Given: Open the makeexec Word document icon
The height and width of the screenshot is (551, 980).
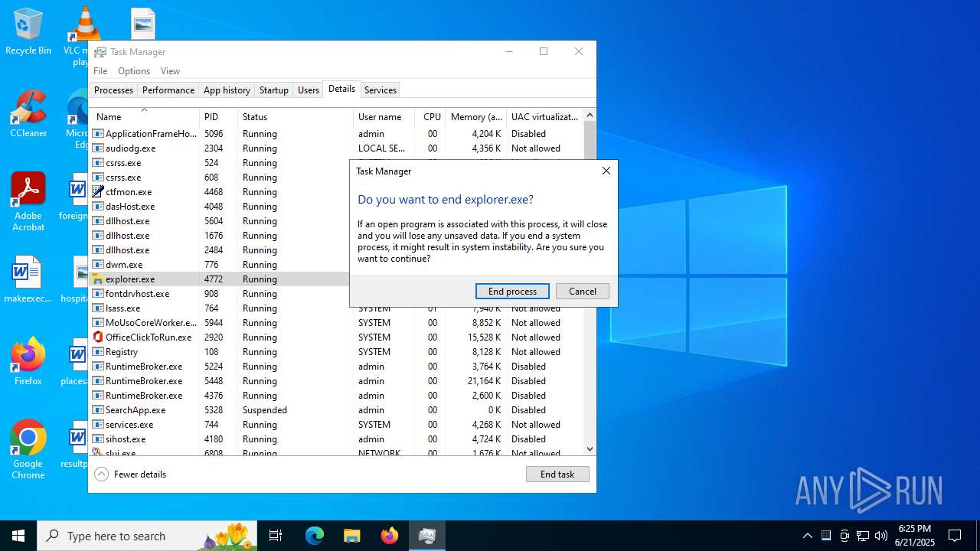Looking at the screenshot, I should pyautogui.click(x=28, y=279).
